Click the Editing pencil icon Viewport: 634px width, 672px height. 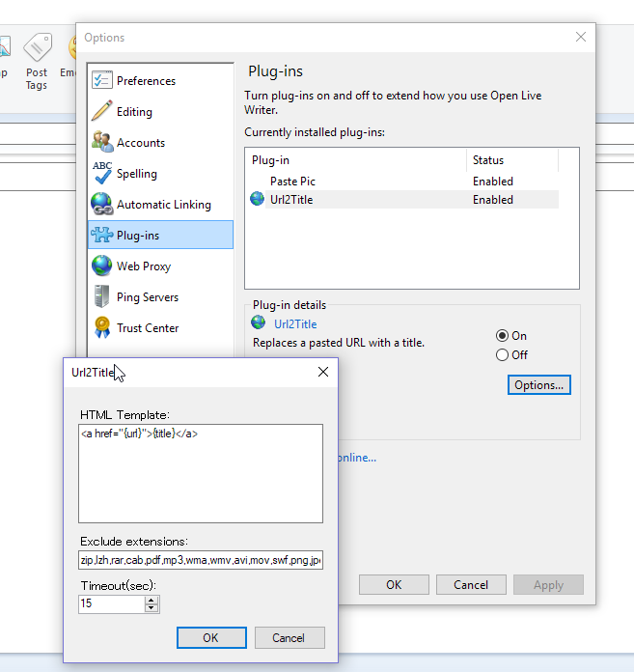tap(102, 112)
